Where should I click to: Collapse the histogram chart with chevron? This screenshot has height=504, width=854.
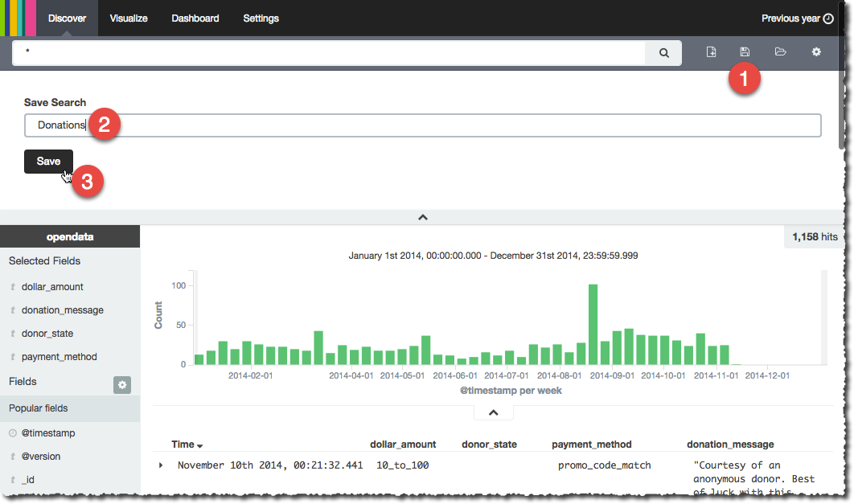coord(494,412)
